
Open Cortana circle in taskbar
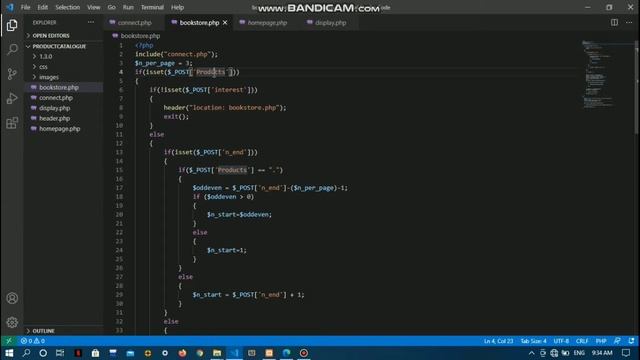[43, 353]
